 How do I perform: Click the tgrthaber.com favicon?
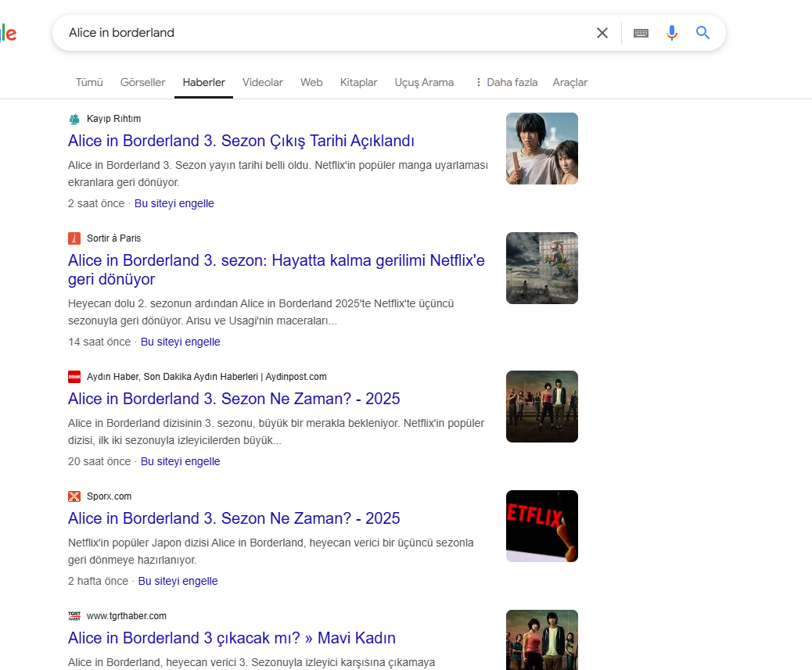(x=74, y=616)
